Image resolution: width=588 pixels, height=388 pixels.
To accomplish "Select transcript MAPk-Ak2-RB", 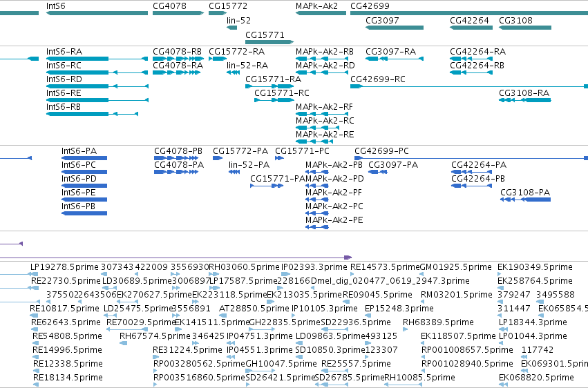I will (x=324, y=52).
